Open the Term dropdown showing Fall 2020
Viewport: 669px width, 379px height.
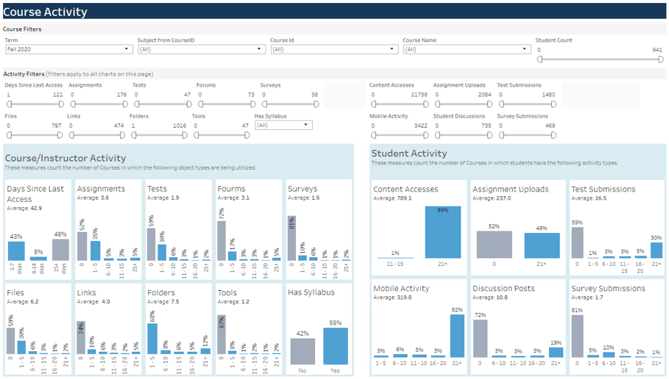pyautogui.click(x=68, y=49)
